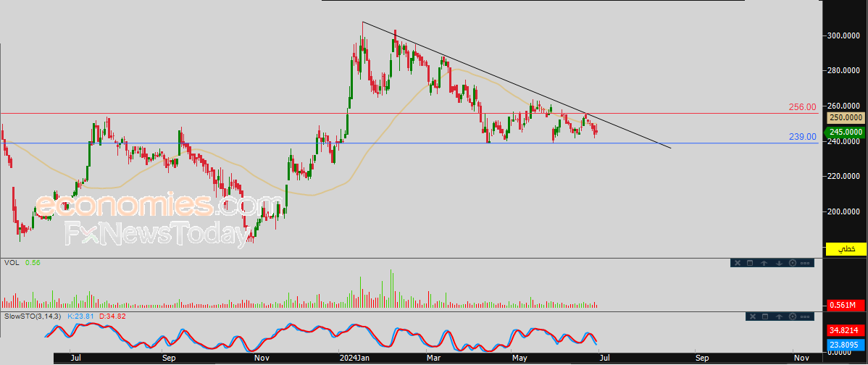The height and width of the screenshot is (365, 868).
Task: Maximize the SlowSTO indicator panel
Action: (765, 316)
